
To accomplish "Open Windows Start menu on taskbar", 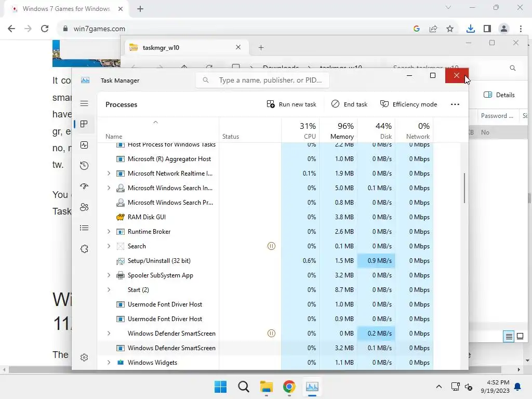I will pyautogui.click(x=220, y=387).
